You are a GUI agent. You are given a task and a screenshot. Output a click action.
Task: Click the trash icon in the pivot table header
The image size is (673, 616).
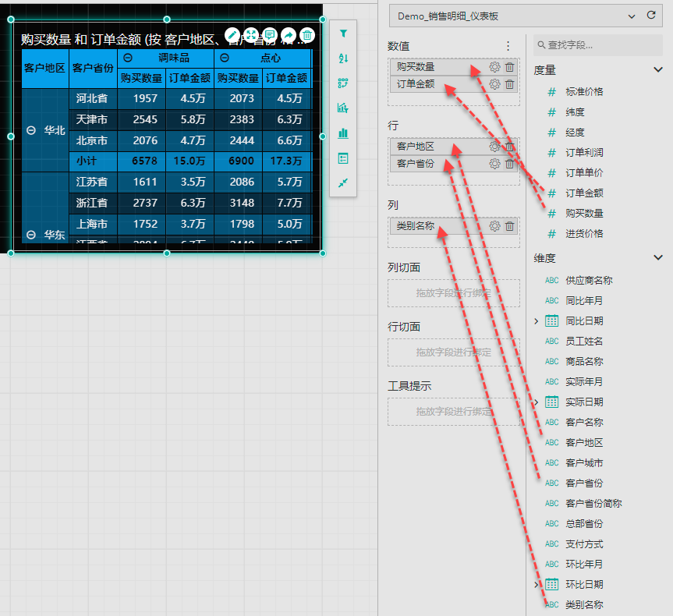click(308, 35)
